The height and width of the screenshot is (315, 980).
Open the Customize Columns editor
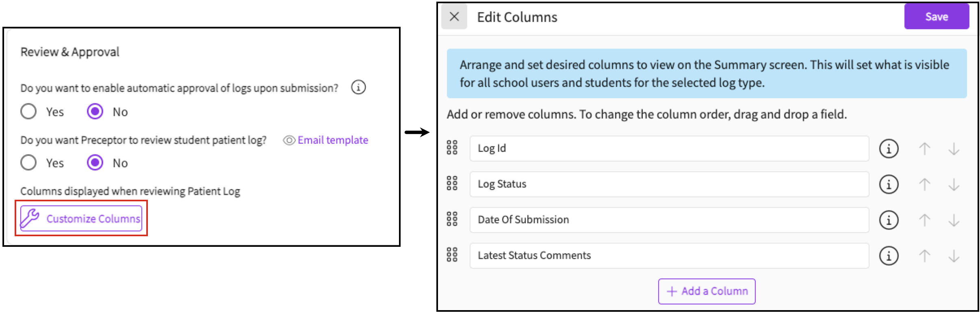tap(81, 218)
